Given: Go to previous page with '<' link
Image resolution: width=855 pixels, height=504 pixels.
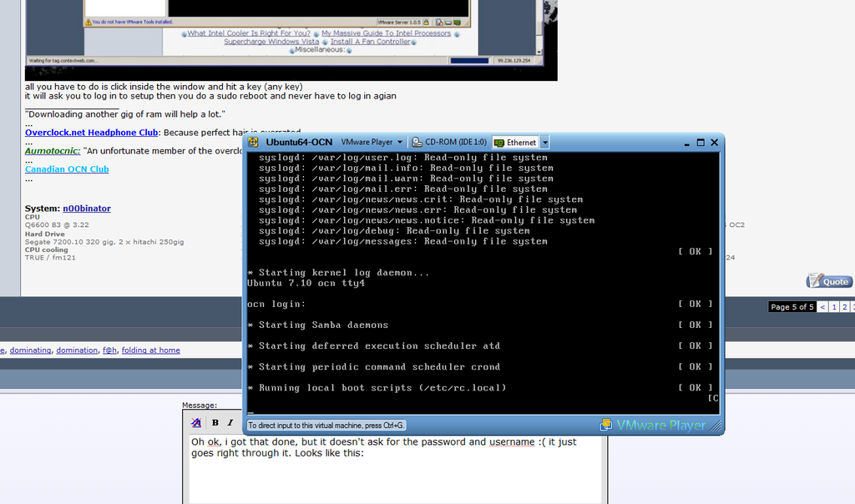Looking at the screenshot, I should (x=822, y=307).
